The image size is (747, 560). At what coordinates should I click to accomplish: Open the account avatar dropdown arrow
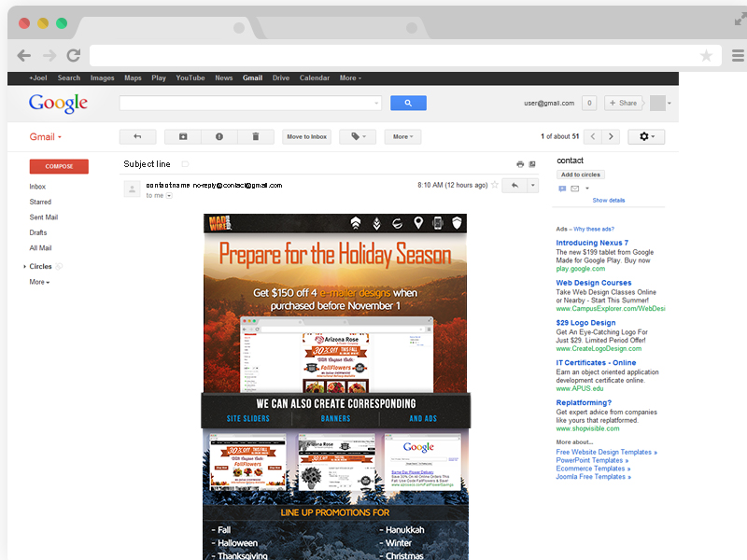(669, 104)
